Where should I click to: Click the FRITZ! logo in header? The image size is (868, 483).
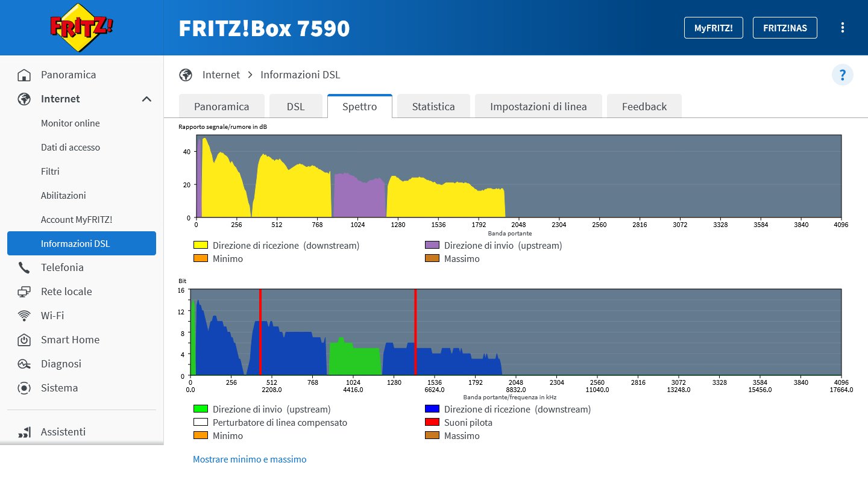point(81,28)
